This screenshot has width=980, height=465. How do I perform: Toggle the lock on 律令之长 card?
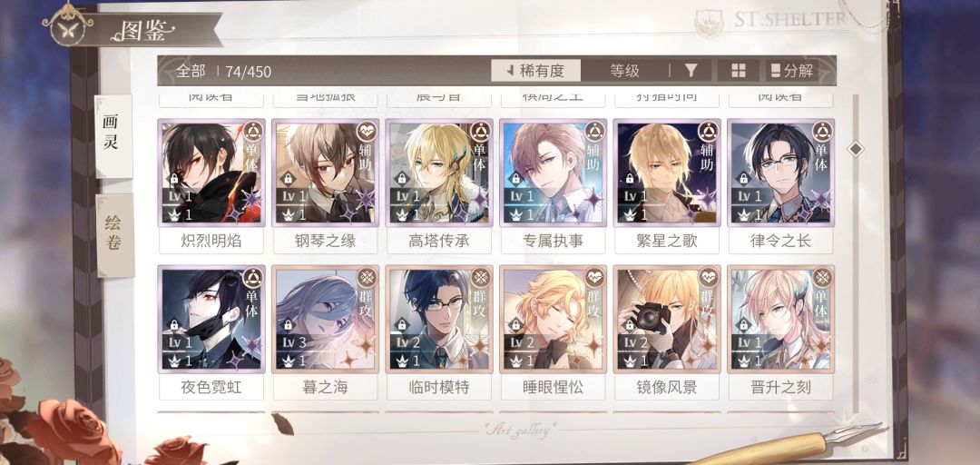pos(744,178)
